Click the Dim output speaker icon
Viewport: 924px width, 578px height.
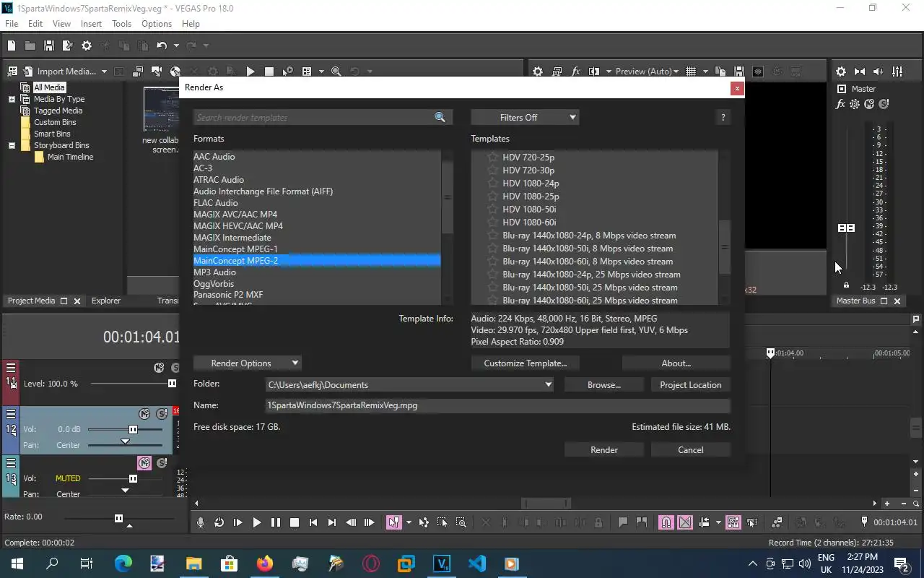tap(879, 72)
